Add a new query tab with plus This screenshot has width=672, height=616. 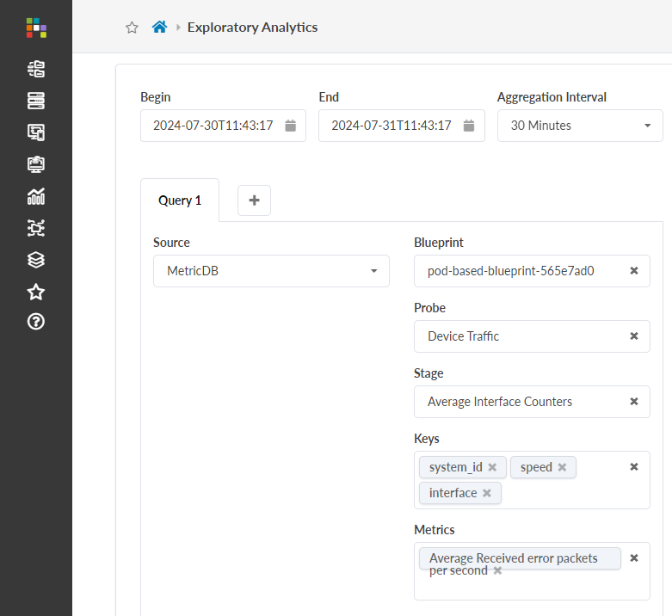(x=254, y=200)
